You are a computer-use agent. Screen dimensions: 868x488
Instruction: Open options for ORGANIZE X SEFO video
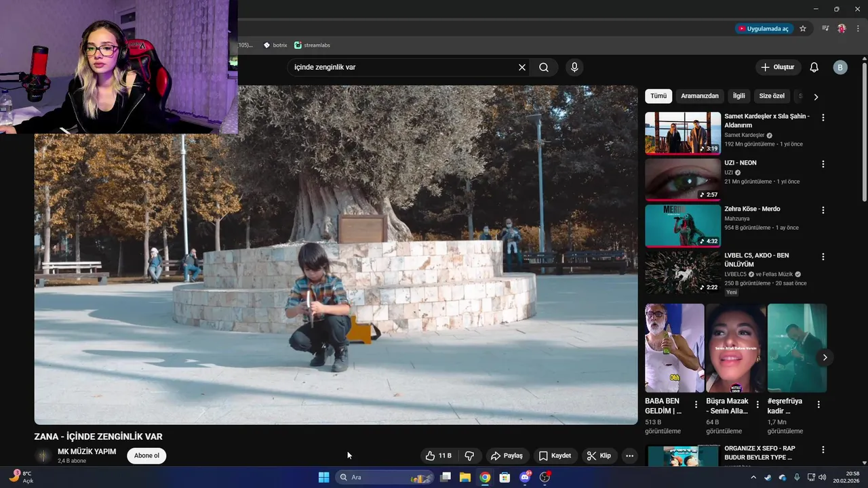coord(823,450)
